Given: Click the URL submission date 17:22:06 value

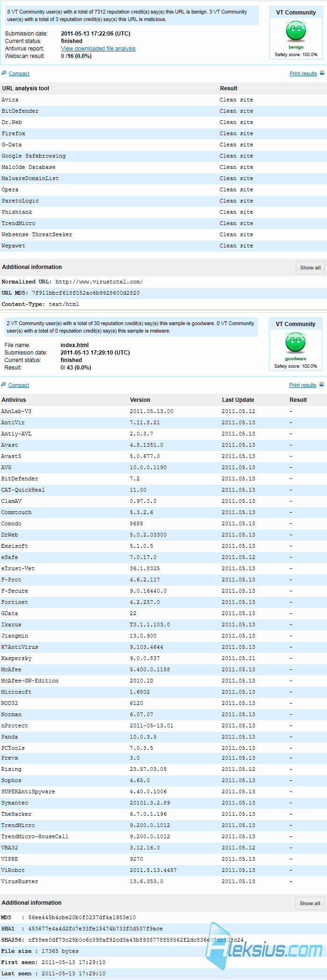Looking at the screenshot, I should tap(96, 34).
